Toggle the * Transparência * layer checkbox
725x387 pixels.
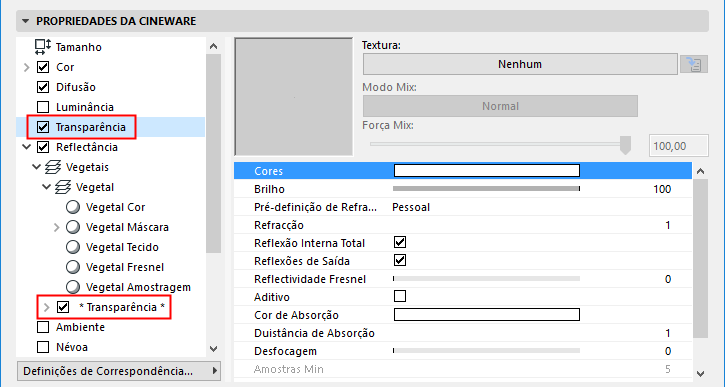(63, 307)
